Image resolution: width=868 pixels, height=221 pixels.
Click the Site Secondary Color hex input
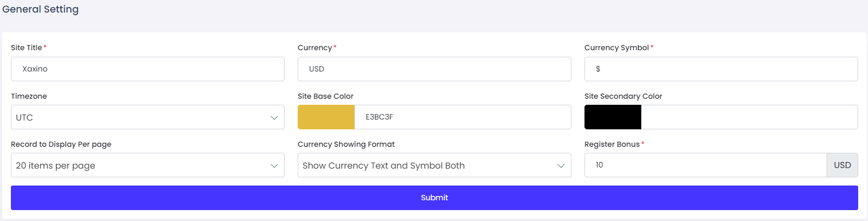click(749, 117)
